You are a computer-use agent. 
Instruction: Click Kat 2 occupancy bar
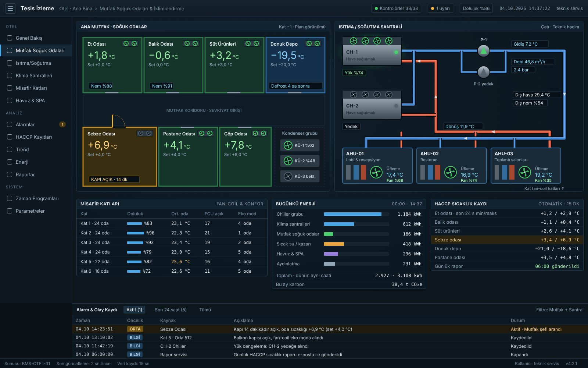tap(136, 233)
